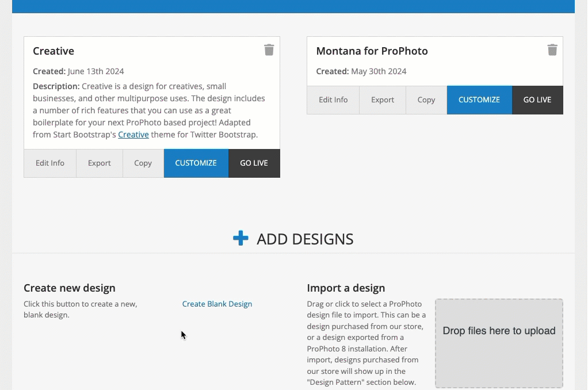Open Edit Info for Montana for ProPhoto
This screenshot has width=588, height=390.
(x=333, y=100)
